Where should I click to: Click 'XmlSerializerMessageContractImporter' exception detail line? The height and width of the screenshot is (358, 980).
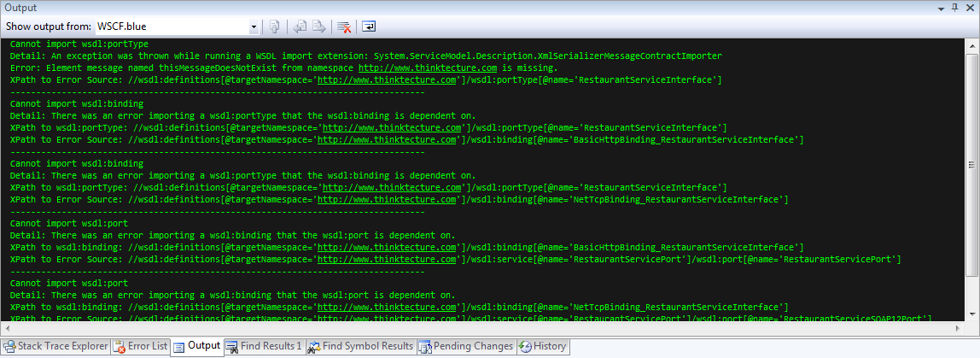[365, 56]
